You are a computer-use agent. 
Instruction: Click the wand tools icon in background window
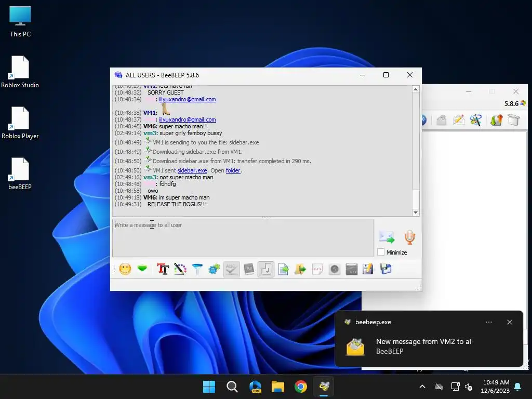point(476,120)
